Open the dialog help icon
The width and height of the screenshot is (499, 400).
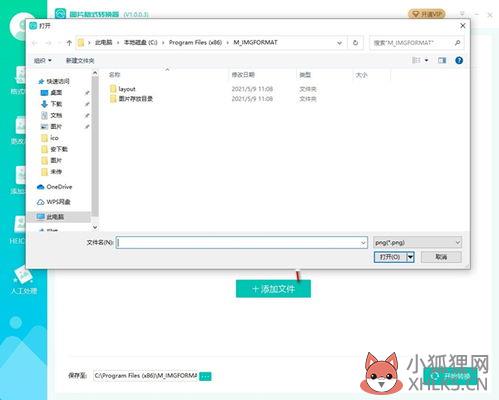pos(459,60)
